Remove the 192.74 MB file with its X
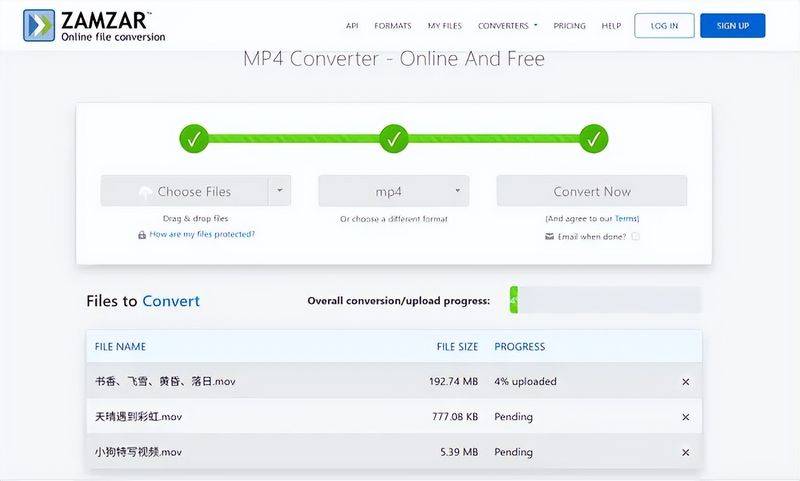 coord(686,382)
